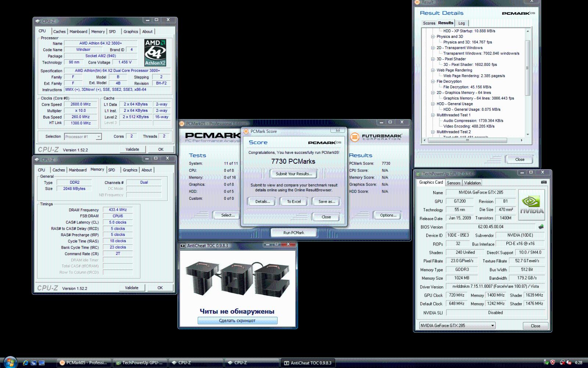Open the Windows Start orb

click(x=10, y=362)
